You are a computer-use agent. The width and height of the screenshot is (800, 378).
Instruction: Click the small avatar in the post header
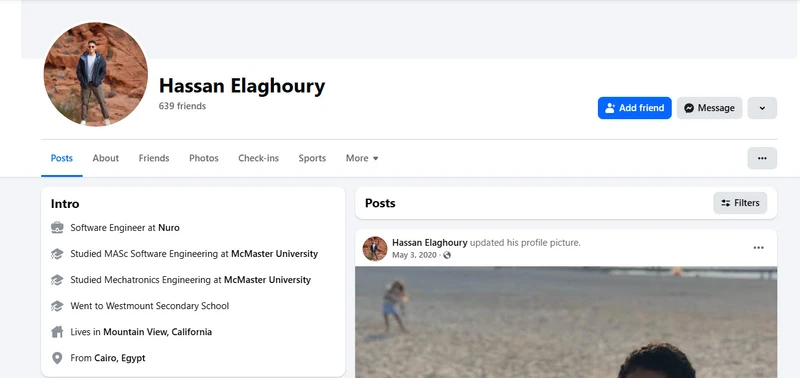[375, 248]
